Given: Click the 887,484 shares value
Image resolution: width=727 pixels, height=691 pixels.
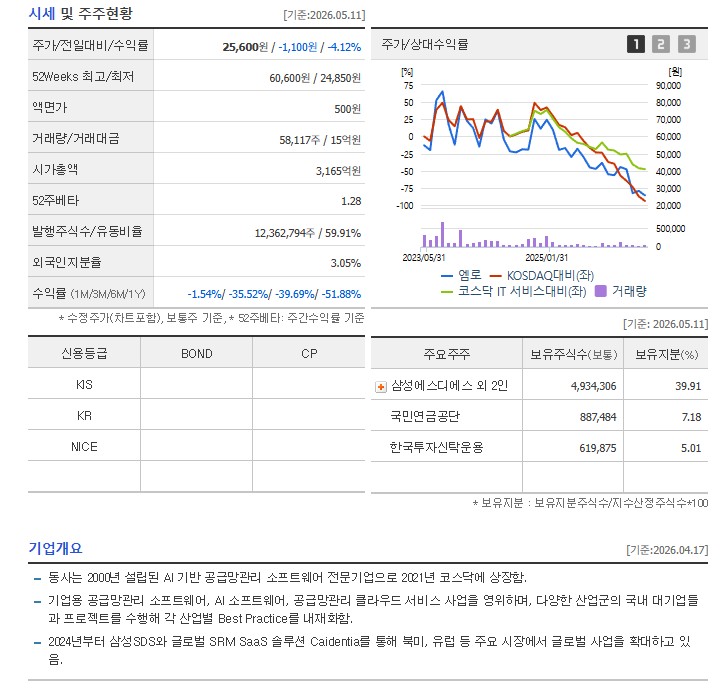Looking at the screenshot, I should 598,417.
